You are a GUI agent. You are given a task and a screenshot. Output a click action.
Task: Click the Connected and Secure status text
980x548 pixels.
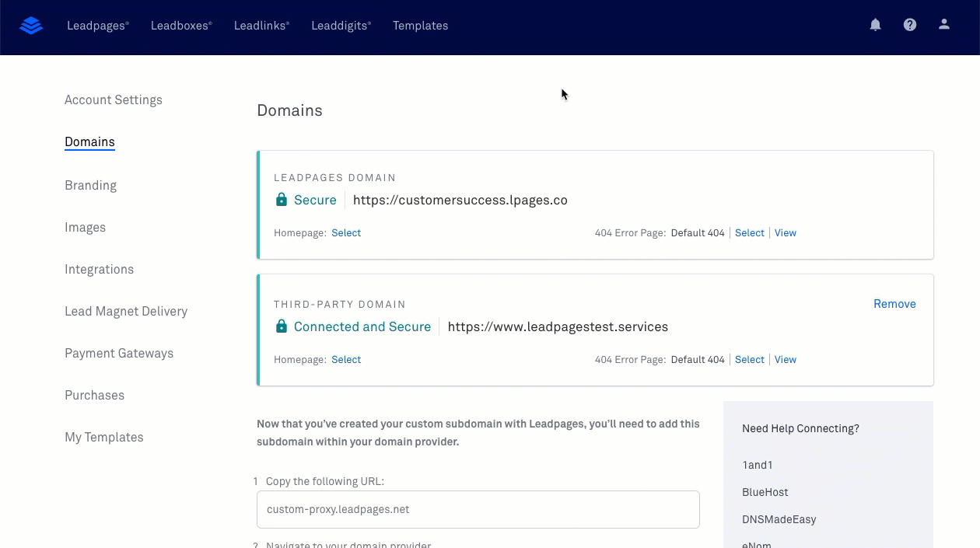click(x=362, y=326)
